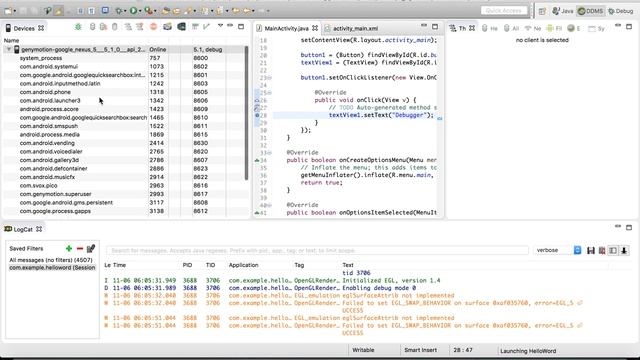Select the File Explorer view tab
640x360 pixels.
point(554,28)
